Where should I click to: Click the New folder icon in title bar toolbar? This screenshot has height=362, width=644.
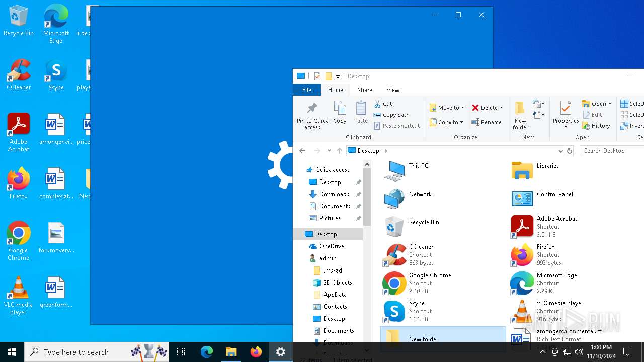[x=329, y=76]
